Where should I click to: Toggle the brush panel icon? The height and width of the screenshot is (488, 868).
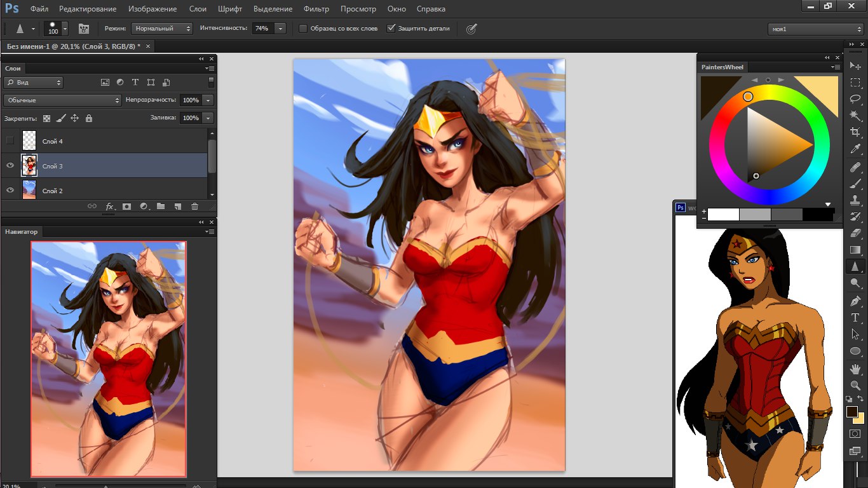coord(83,29)
